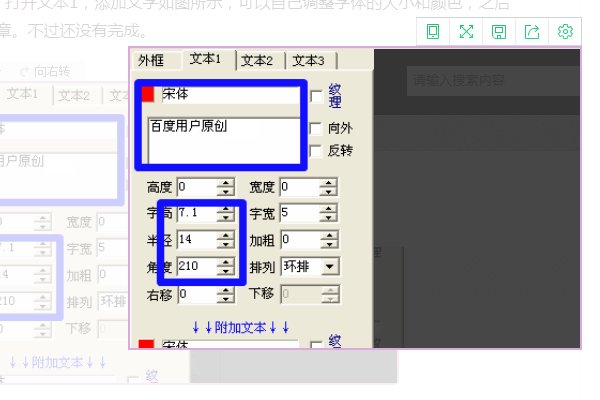Click the view original size icon
This screenshot has width=600, height=400.
tap(433, 31)
